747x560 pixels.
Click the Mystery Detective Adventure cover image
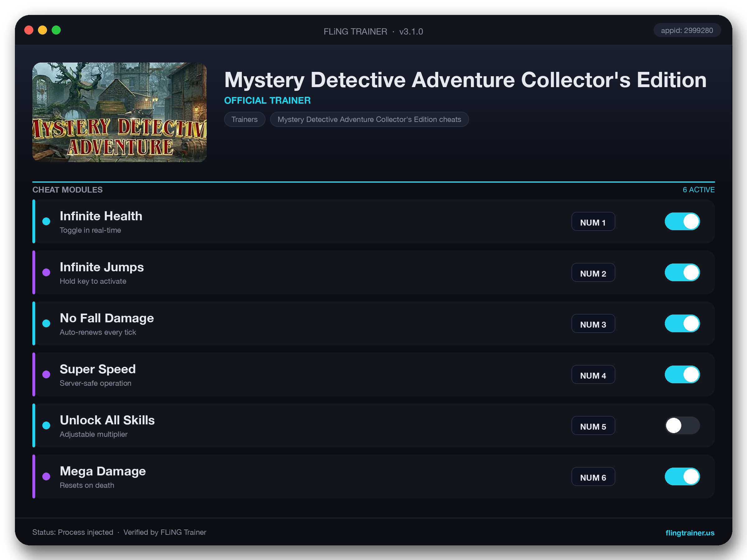[119, 112]
